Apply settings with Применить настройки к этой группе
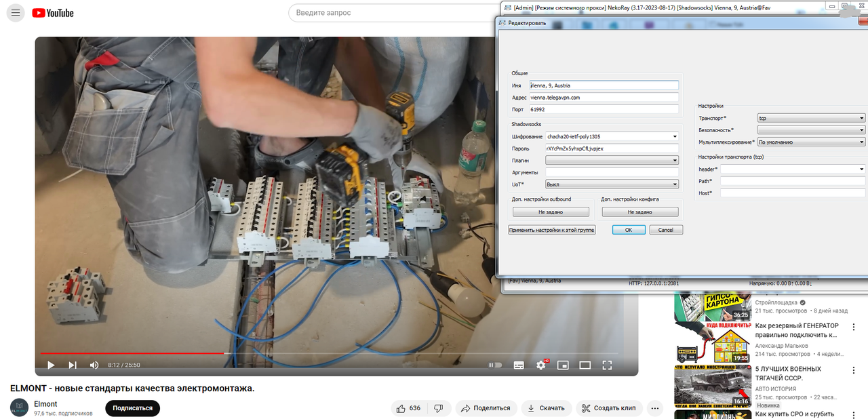 [x=551, y=230]
